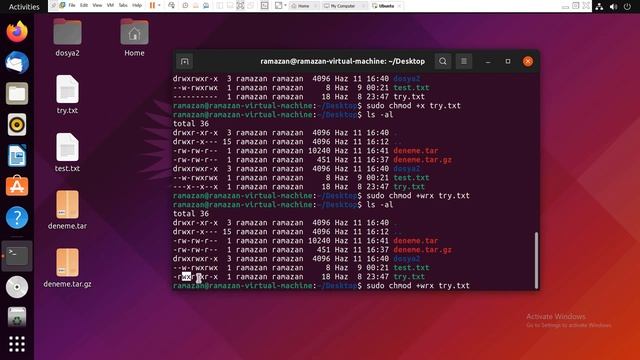Open the VMware Edit menu
The width and height of the screenshot is (640, 360).
click(x=84, y=6)
